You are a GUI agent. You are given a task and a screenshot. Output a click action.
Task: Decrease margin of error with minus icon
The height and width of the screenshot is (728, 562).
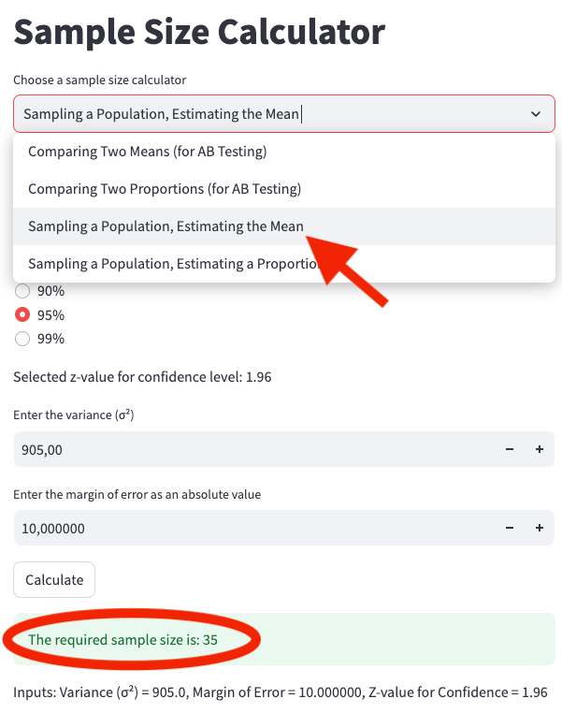click(510, 529)
